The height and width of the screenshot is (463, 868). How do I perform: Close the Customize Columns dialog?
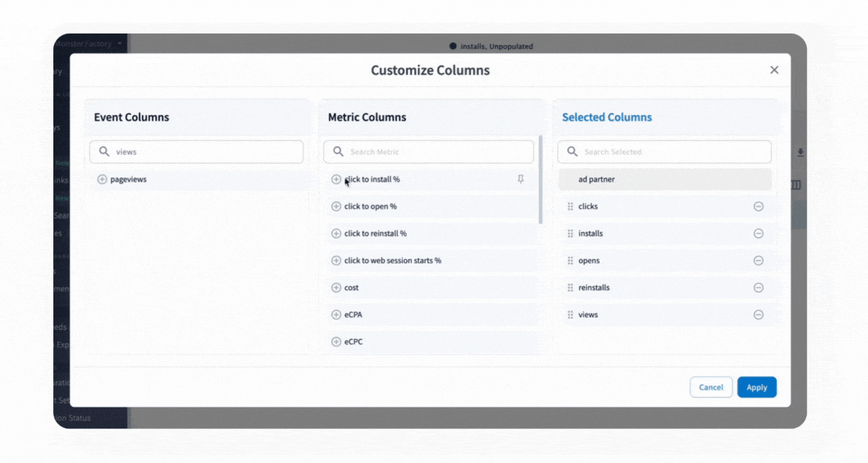pos(774,70)
